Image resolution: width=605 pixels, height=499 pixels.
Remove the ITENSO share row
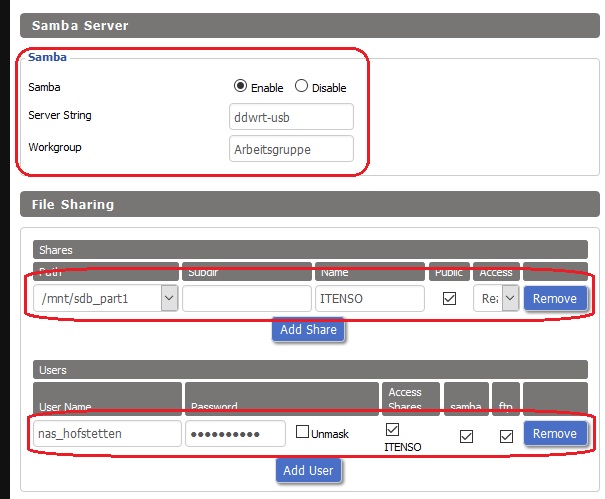[x=554, y=298]
